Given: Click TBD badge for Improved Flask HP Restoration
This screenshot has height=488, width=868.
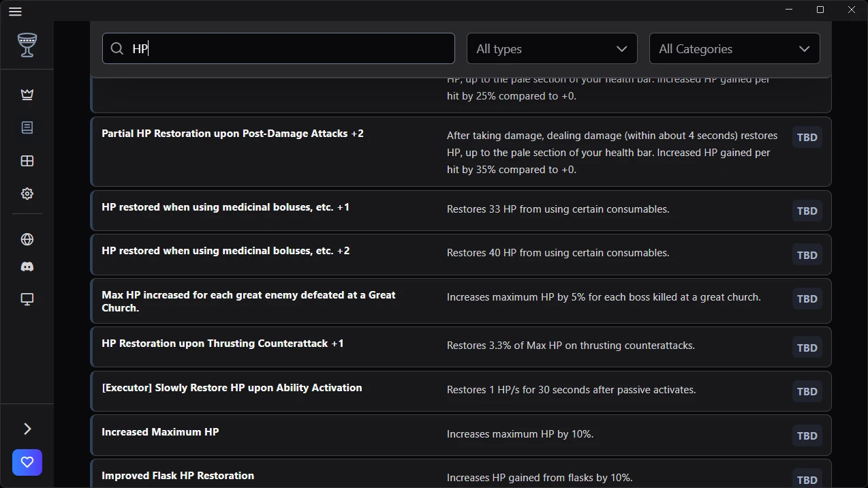Looking at the screenshot, I should [807, 479].
